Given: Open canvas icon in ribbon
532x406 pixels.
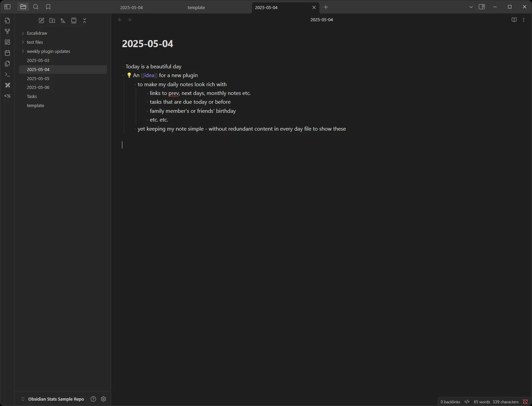Looking at the screenshot, I should [7, 42].
